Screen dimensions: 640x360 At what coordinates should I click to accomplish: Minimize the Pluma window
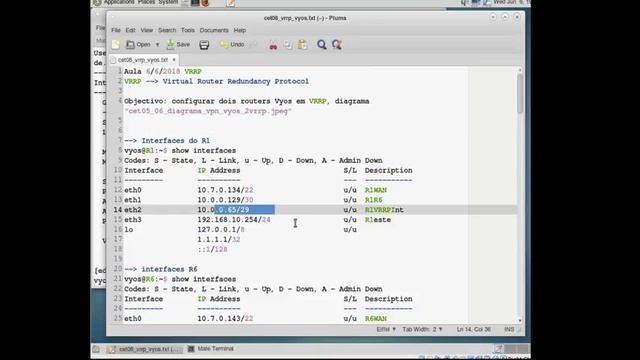coord(493,17)
